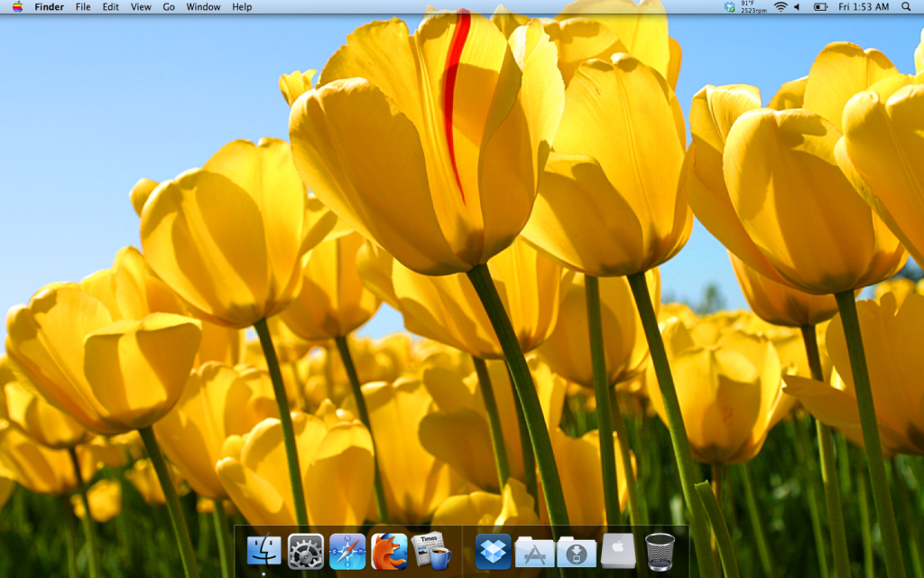Launch Firefox from the Dock
924x578 pixels.
point(389,551)
